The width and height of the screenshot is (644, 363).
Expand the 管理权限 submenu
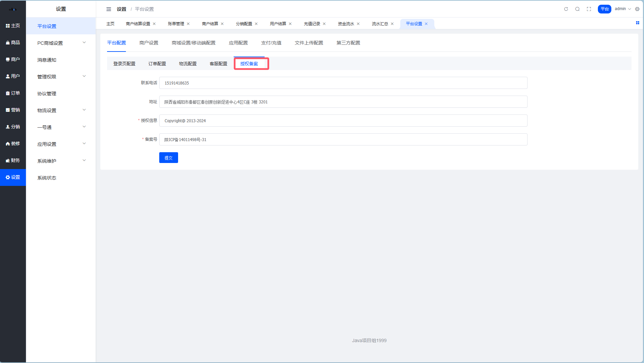pos(61,77)
